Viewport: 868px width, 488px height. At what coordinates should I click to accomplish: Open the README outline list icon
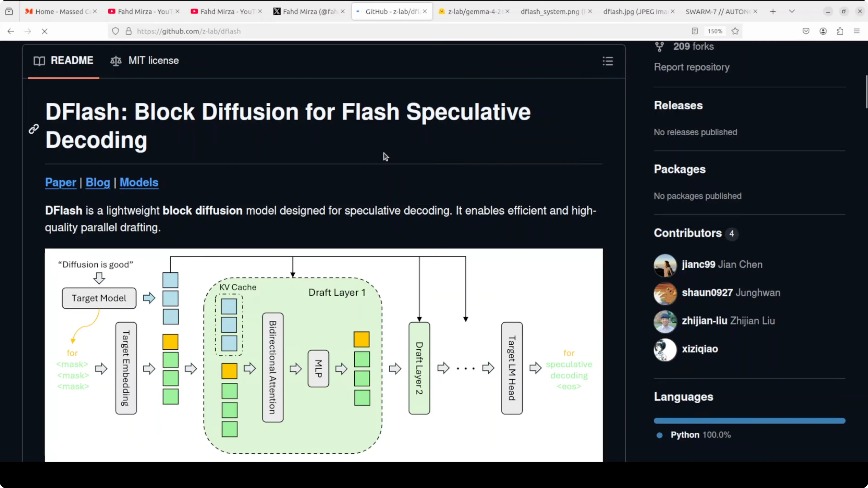(608, 61)
